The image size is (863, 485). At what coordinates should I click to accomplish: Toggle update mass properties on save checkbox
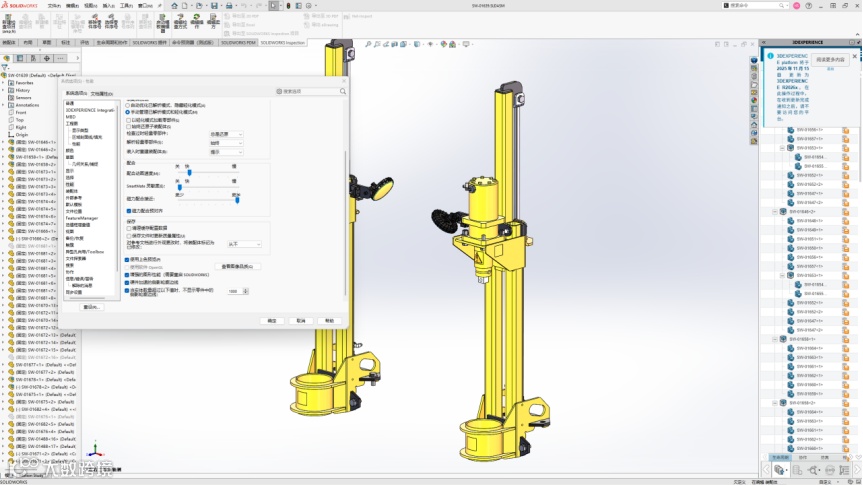pyautogui.click(x=128, y=236)
